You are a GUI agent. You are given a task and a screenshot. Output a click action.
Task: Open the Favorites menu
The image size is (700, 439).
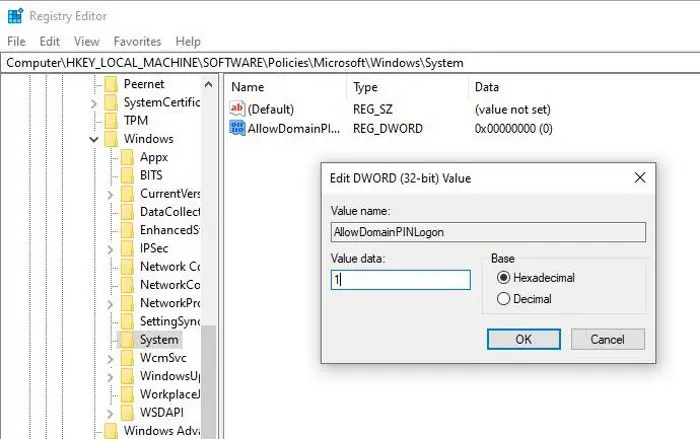(137, 42)
